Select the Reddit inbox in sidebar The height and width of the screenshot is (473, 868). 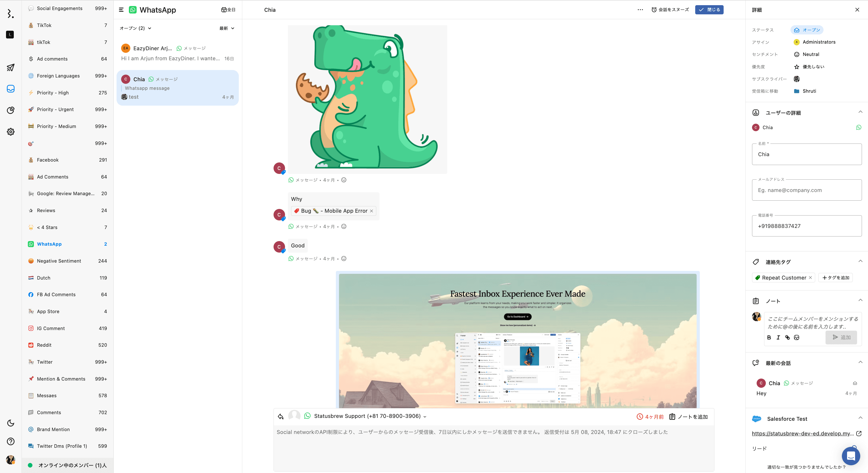coord(44,345)
